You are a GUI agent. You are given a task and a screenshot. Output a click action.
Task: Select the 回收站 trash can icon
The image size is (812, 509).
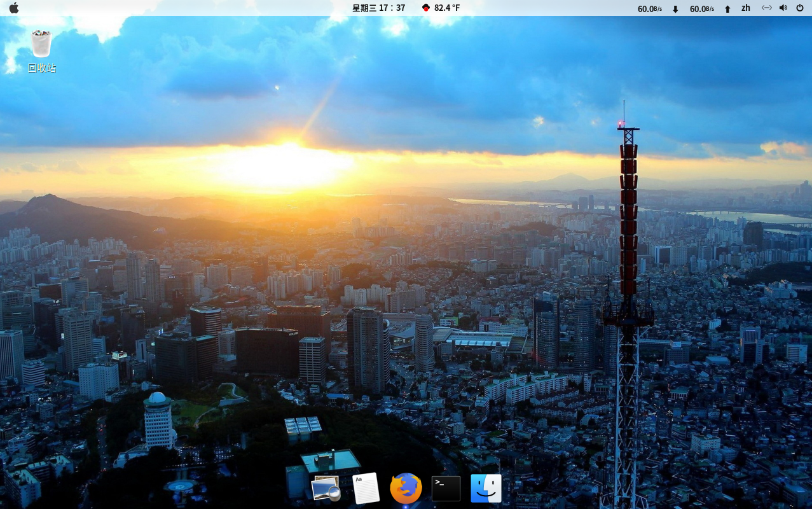[41, 44]
